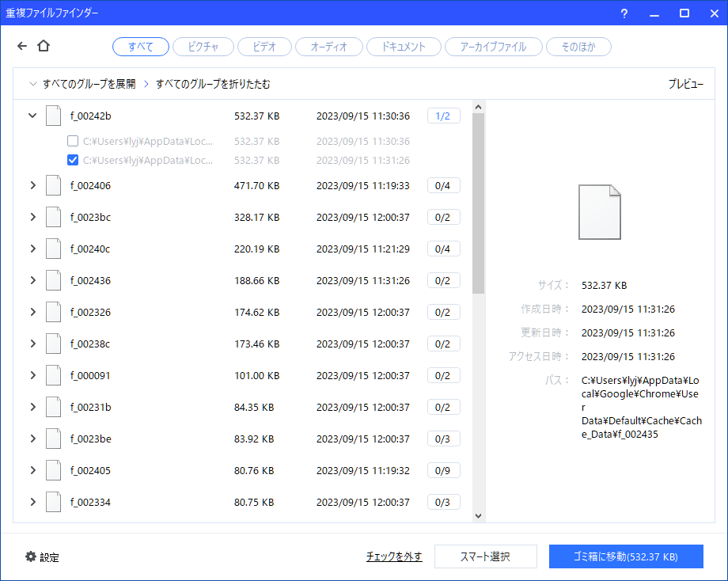Uncheck the selected 11:31:26 file copy

[73, 160]
